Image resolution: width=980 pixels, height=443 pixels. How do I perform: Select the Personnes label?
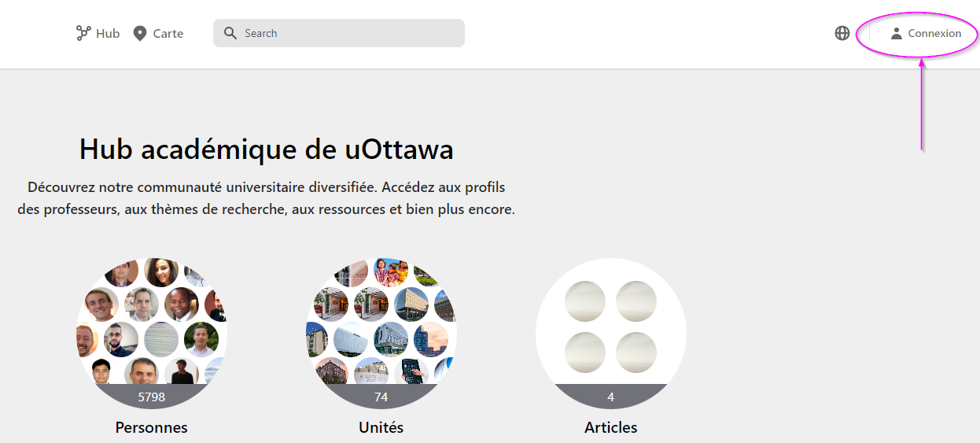pos(152,427)
